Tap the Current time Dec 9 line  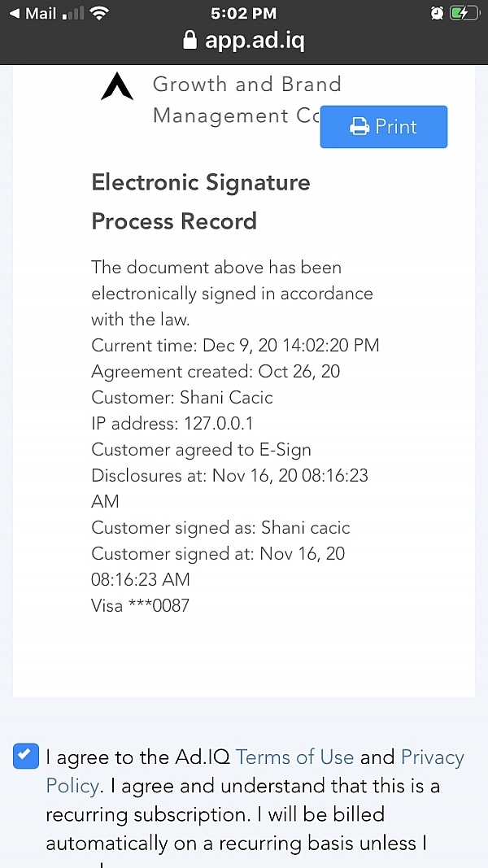coord(235,346)
